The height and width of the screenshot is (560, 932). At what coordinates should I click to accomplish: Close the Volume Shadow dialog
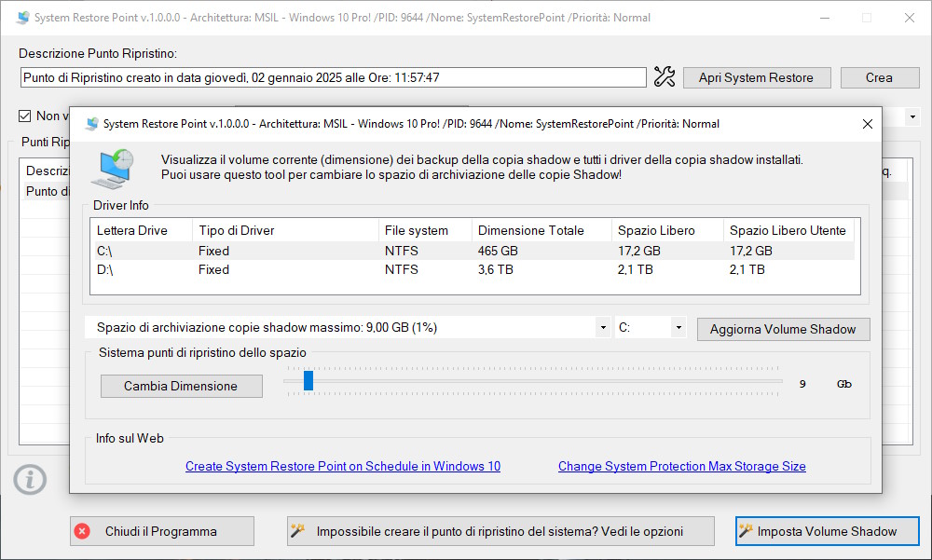pos(867,124)
